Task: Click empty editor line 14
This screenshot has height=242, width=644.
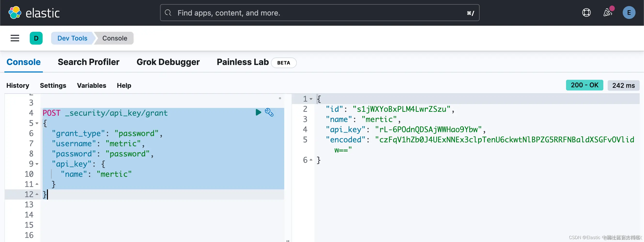Action: [162, 215]
